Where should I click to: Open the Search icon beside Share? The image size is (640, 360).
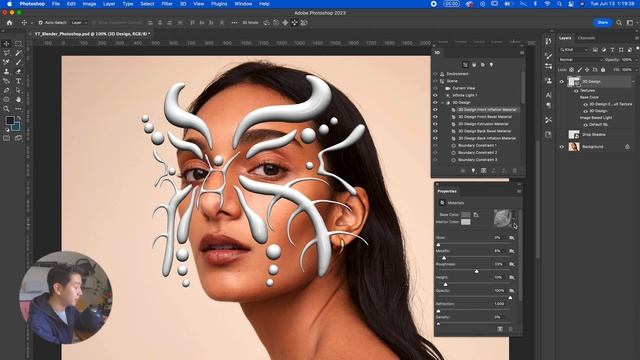tap(619, 23)
